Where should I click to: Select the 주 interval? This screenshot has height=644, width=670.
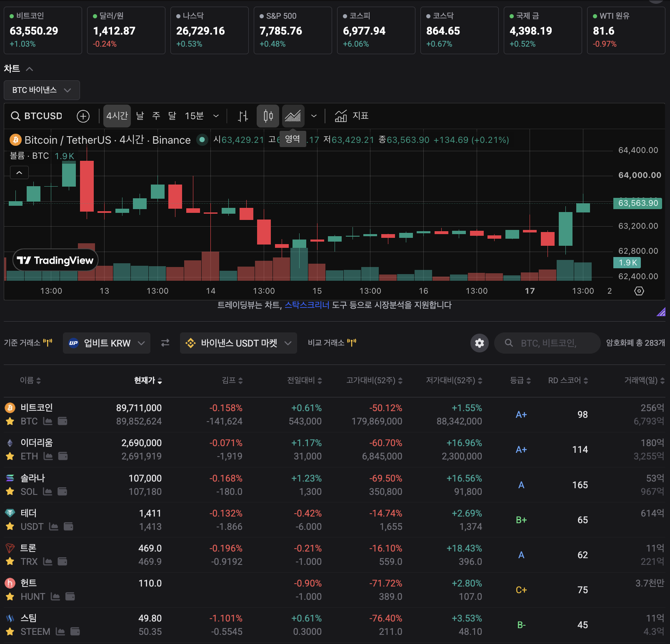point(156,116)
